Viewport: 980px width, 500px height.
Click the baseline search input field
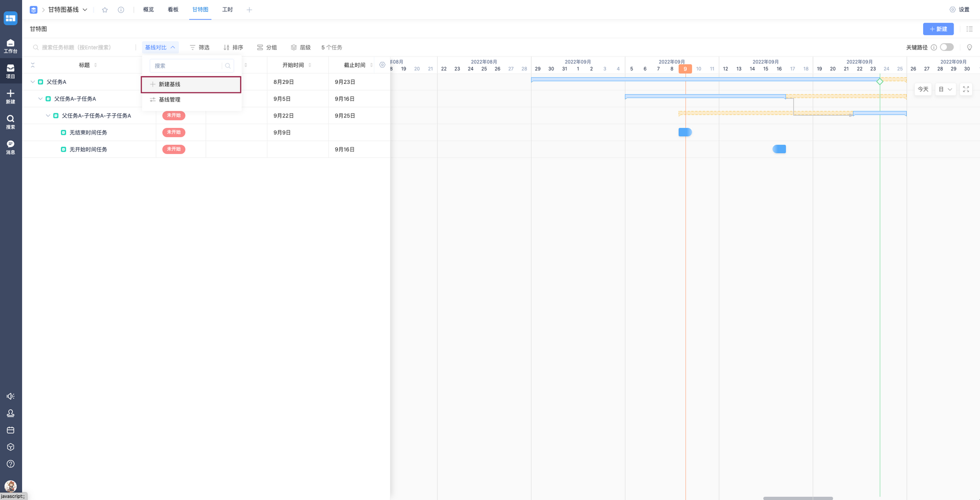[187, 66]
